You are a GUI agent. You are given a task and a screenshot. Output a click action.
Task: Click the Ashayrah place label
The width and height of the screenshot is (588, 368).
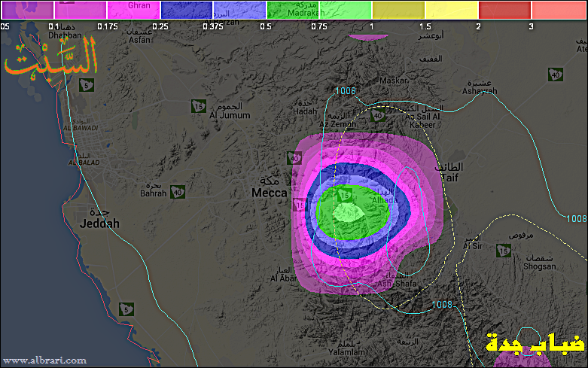coord(480,91)
